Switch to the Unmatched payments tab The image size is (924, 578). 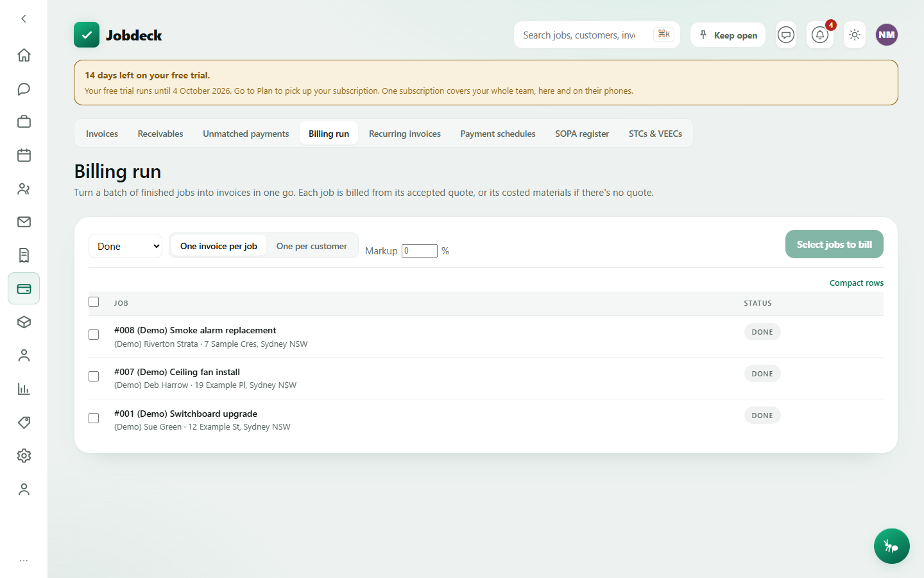(246, 134)
